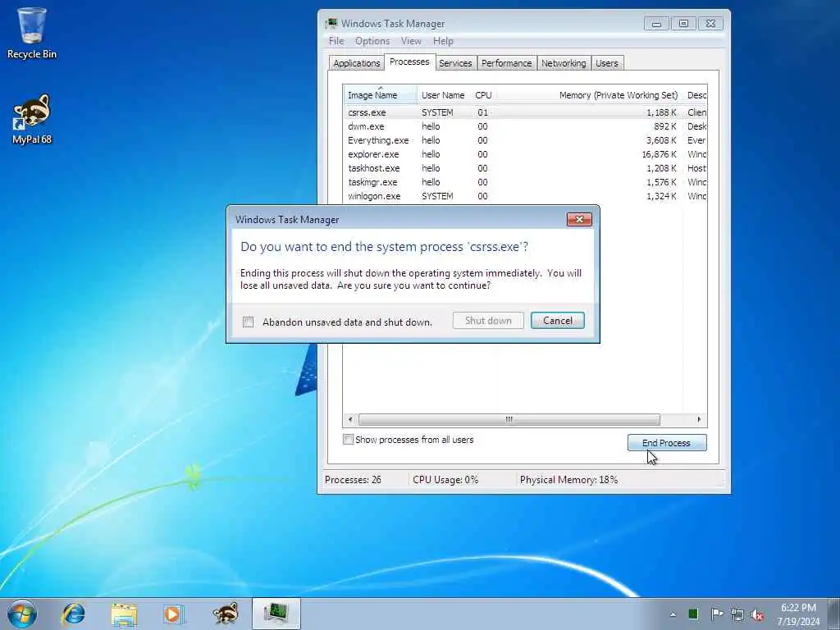Open the Recycle Bin desktop icon

tap(32, 33)
